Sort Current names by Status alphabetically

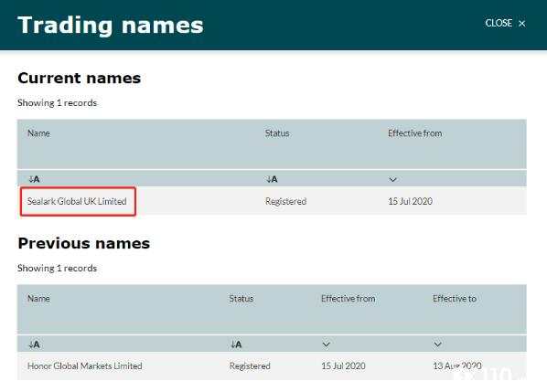[272, 179]
